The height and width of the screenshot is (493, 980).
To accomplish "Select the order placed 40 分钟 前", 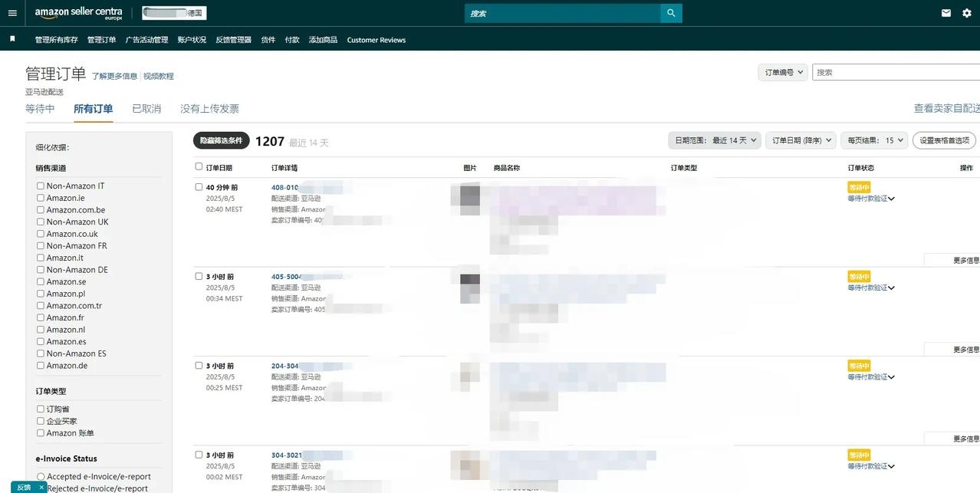I will coord(199,187).
